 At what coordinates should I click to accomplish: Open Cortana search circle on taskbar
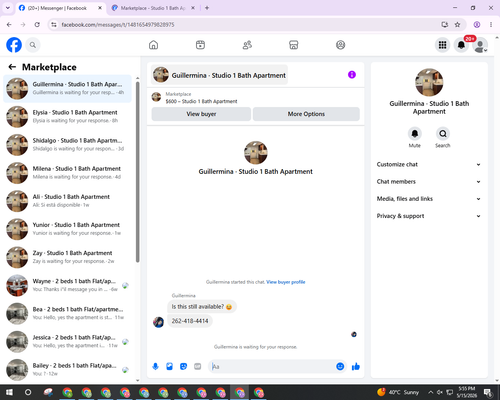point(28,392)
